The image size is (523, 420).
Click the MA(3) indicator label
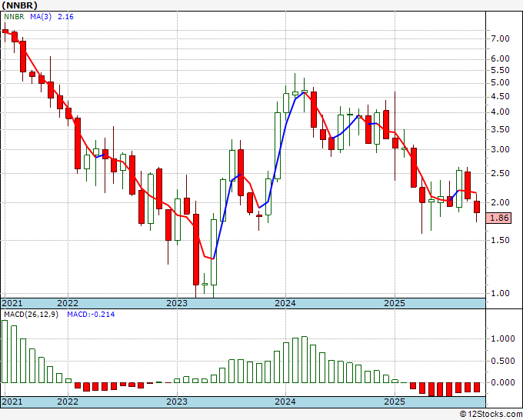[x=41, y=17]
